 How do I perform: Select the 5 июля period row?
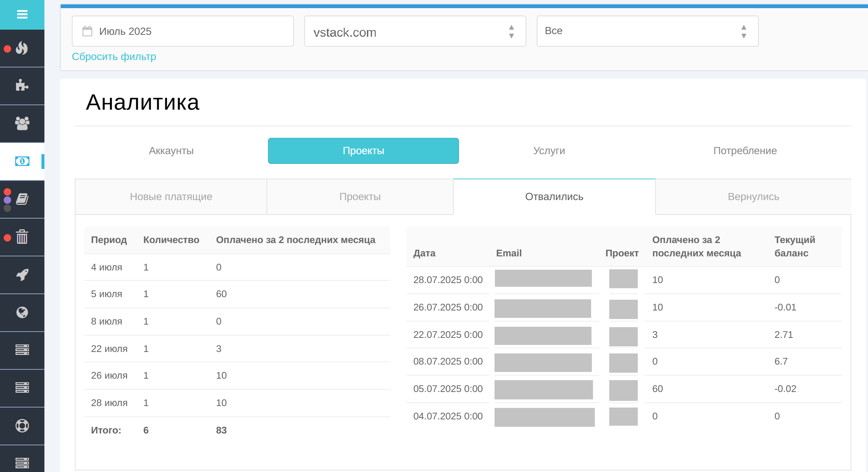[237, 294]
